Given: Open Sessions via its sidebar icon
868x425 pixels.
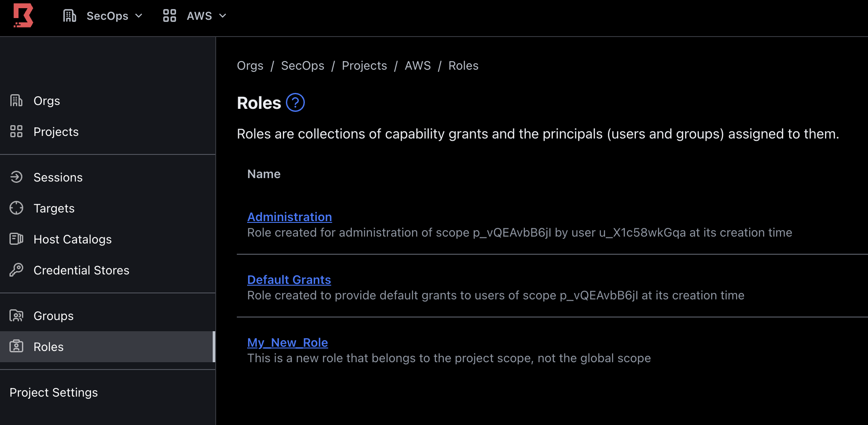Looking at the screenshot, I should pyautogui.click(x=16, y=177).
